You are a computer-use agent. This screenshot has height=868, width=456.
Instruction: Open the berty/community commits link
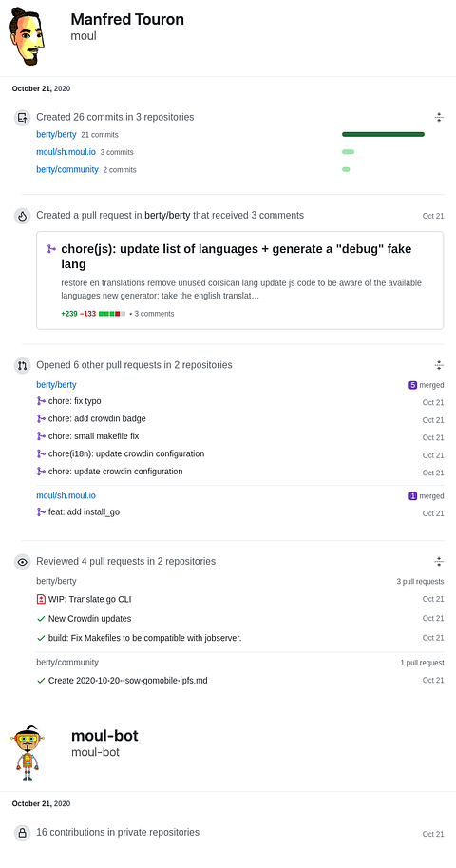click(67, 170)
